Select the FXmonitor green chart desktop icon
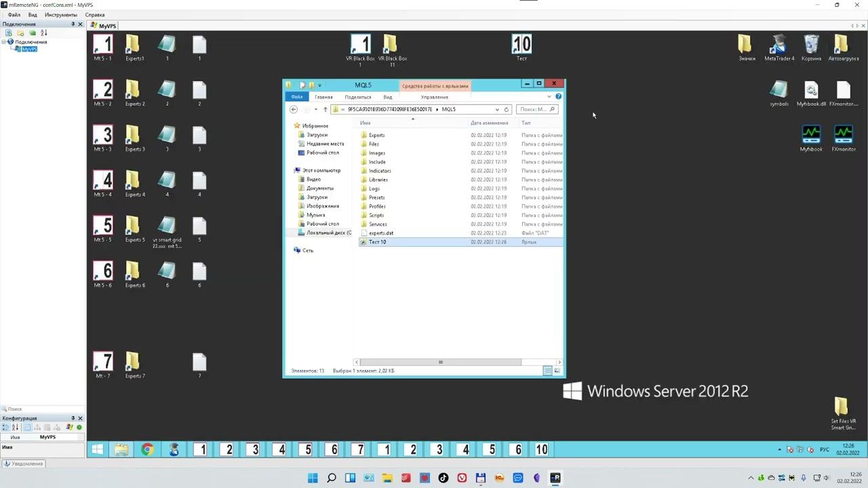868x488 pixels. tap(843, 138)
